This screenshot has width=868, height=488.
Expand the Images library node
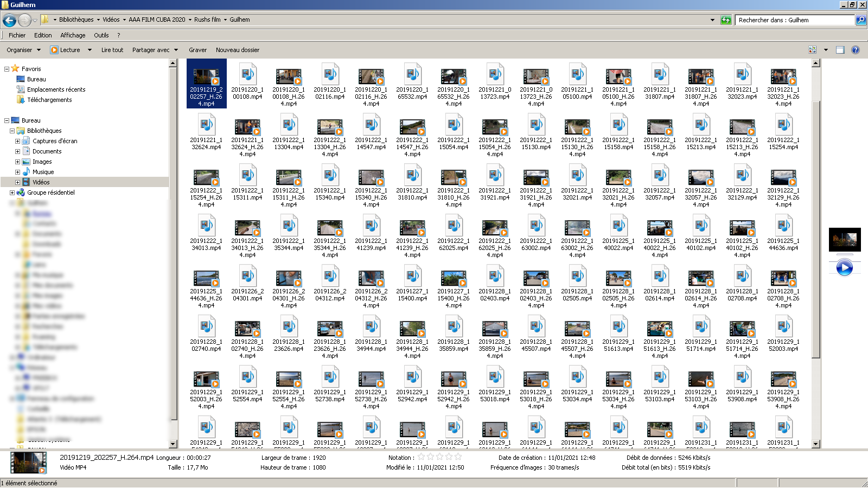tap(17, 162)
